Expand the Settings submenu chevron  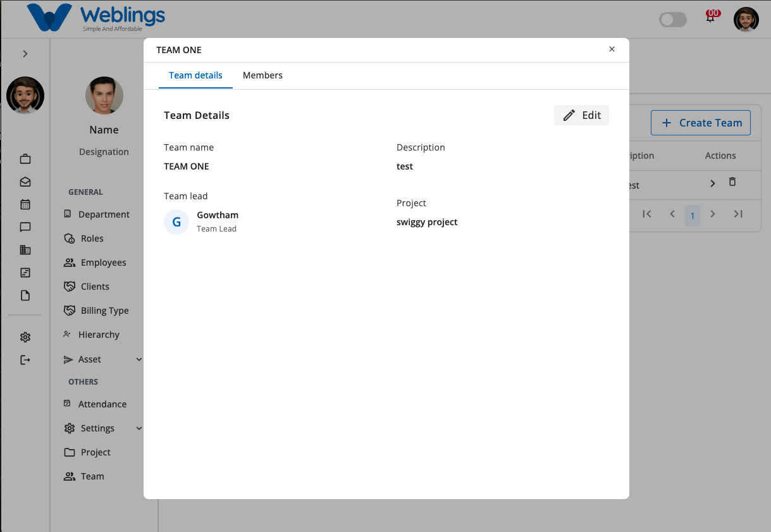(x=139, y=428)
